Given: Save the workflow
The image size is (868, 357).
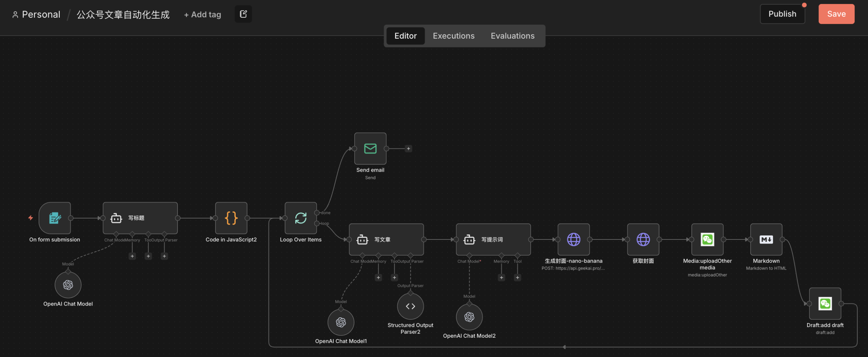Looking at the screenshot, I should [836, 14].
